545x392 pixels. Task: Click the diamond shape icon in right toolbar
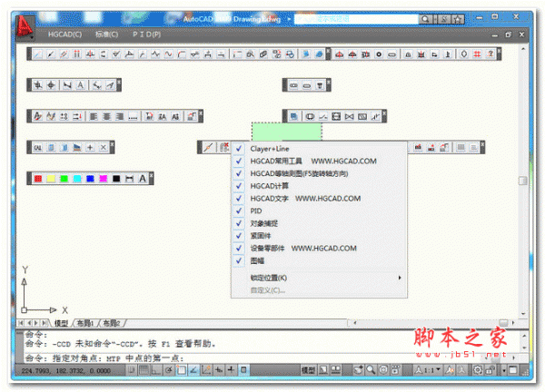[x=464, y=54]
